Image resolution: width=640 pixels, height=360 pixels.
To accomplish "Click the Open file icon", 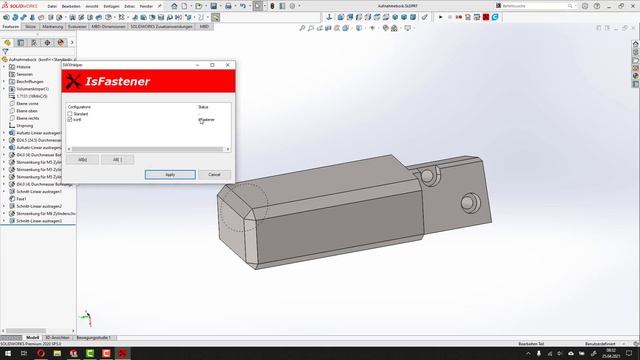I will coord(199,6).
